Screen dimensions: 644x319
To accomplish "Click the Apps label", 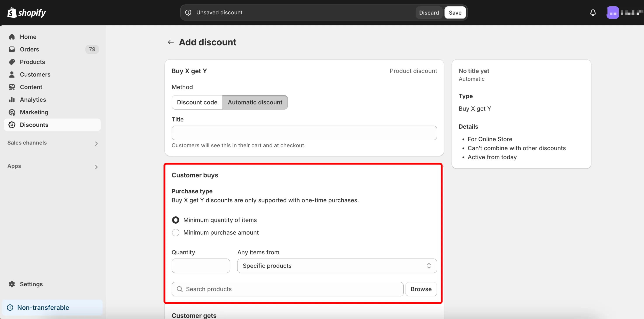I will point(14,166).
